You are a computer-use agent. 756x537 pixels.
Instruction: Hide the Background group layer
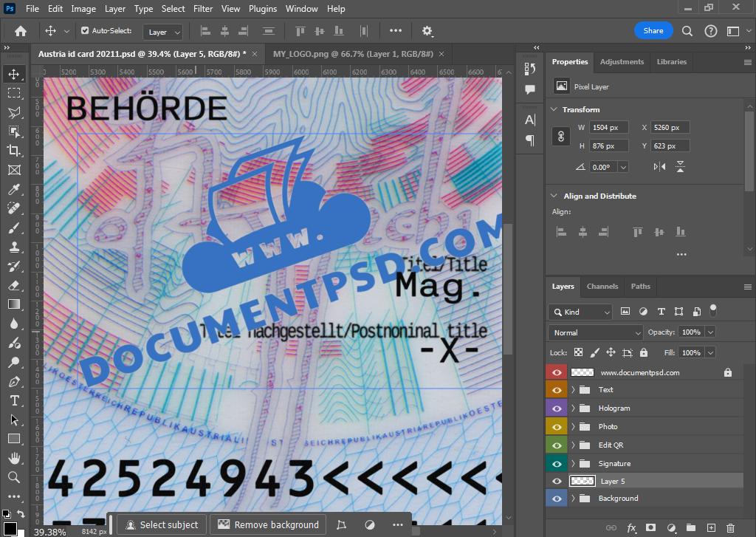(x=557, y=499)
